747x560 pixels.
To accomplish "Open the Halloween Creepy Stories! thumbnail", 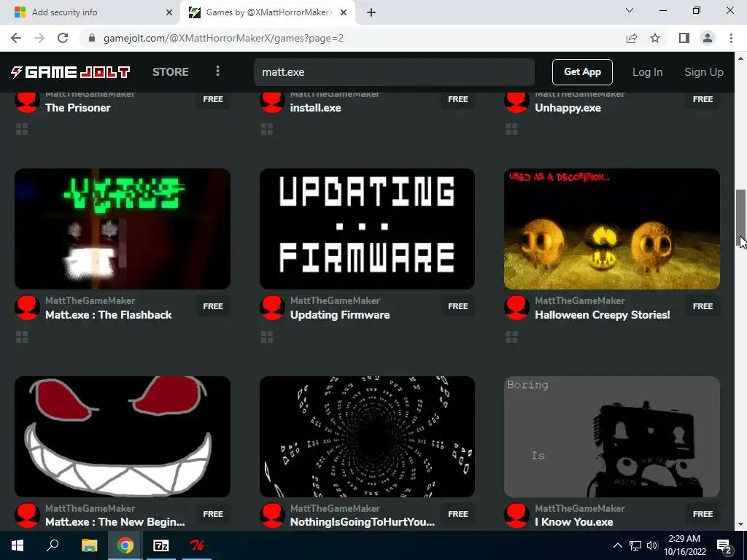I will pos(612,228).
